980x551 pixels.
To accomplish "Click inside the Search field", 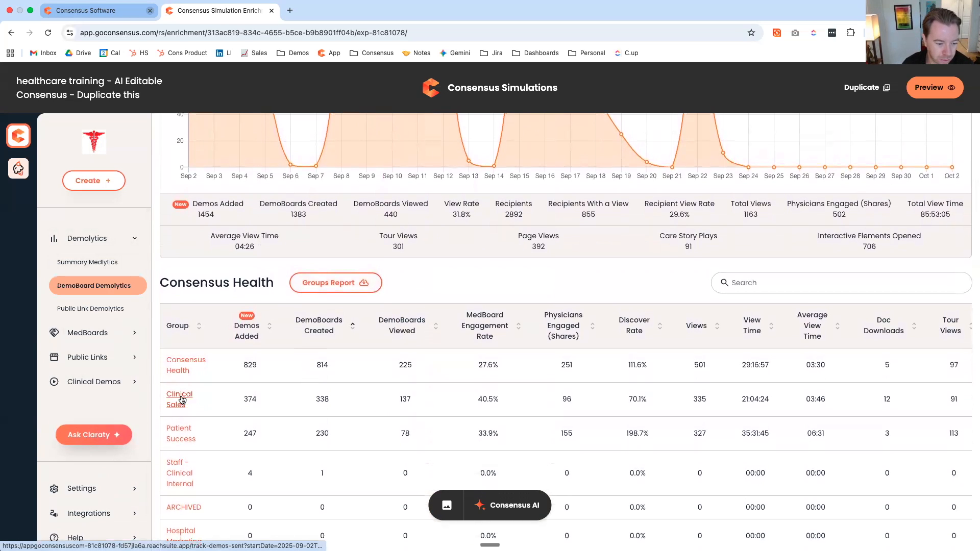I will (x=841, y=282).
